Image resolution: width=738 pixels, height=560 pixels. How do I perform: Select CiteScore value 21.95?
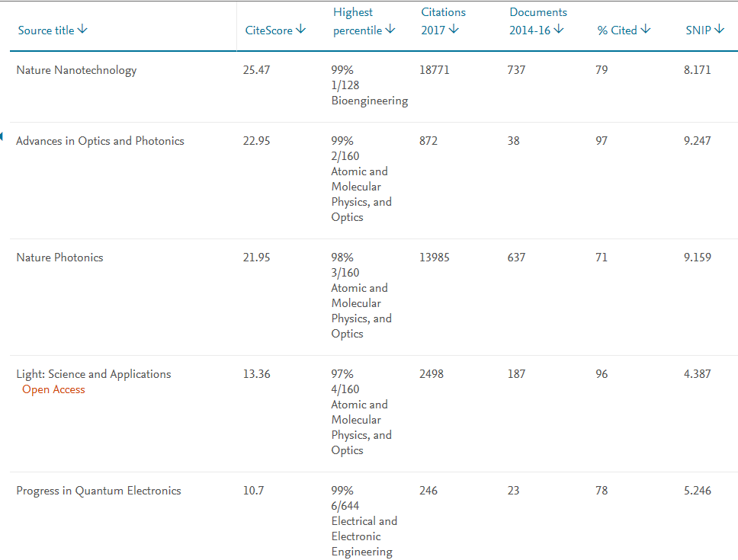click(256, 258)
